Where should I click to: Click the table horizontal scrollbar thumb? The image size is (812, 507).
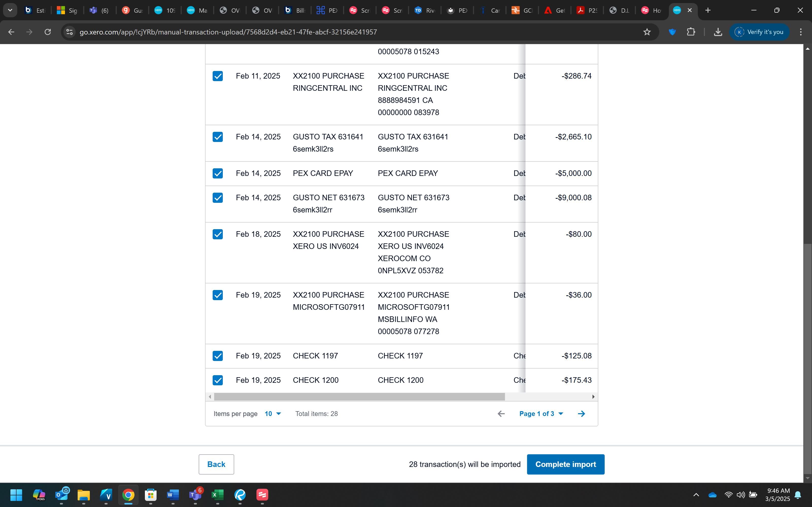point(359,397)
